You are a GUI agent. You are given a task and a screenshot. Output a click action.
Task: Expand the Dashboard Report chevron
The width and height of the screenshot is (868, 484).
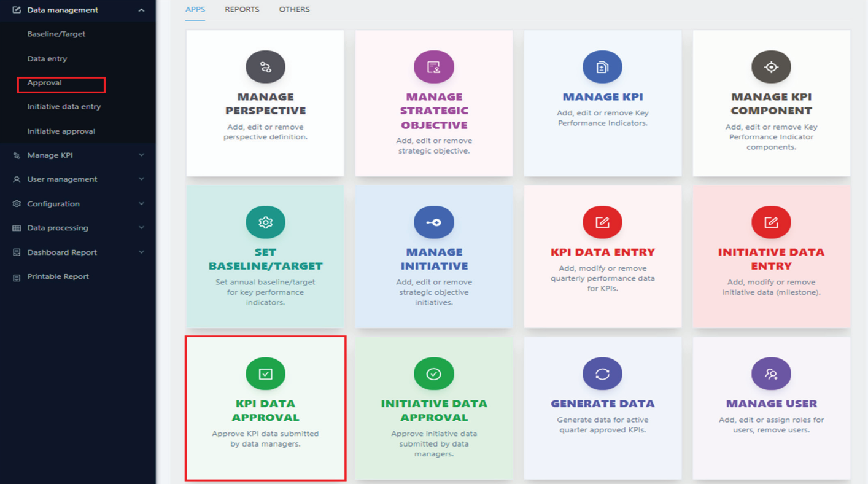click(x=142, y=252)
